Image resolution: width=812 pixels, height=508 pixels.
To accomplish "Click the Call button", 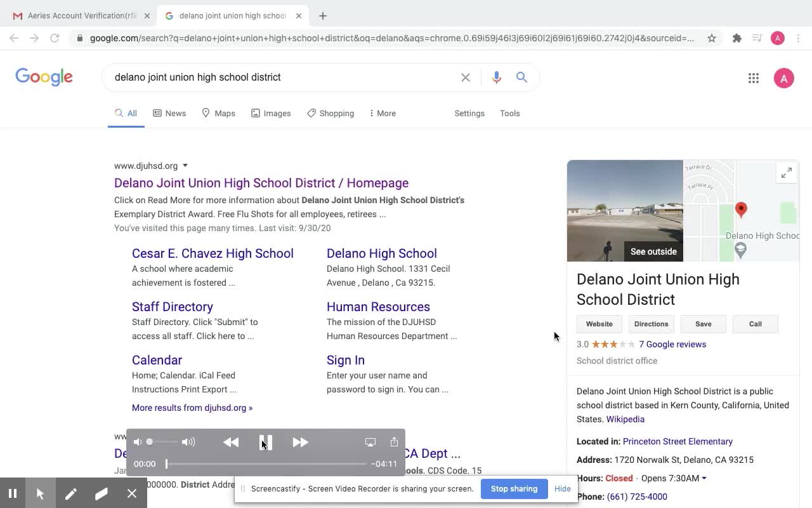I will tap(756, 324).
